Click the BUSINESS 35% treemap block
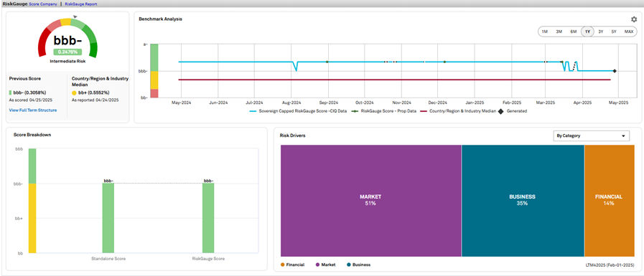Viewport: 644px width, 276px height. pos(523,201)
